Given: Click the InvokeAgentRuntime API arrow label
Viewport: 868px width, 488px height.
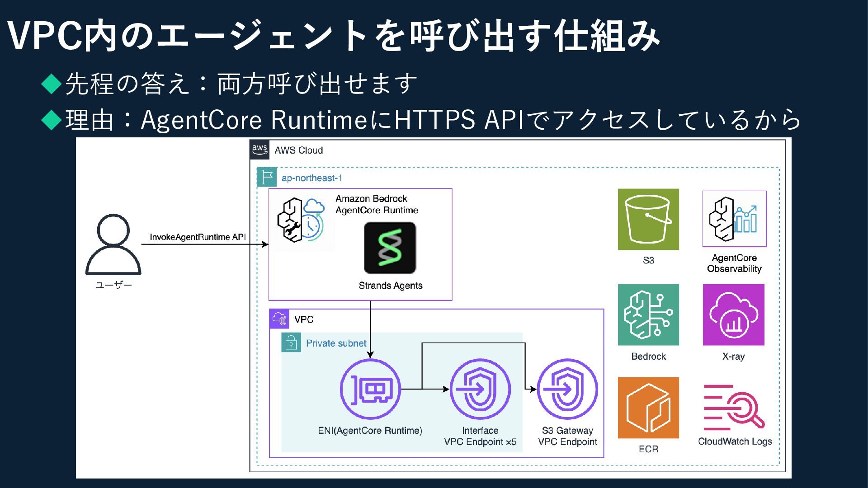Looking at the screenshot, I should pos(198,237).
